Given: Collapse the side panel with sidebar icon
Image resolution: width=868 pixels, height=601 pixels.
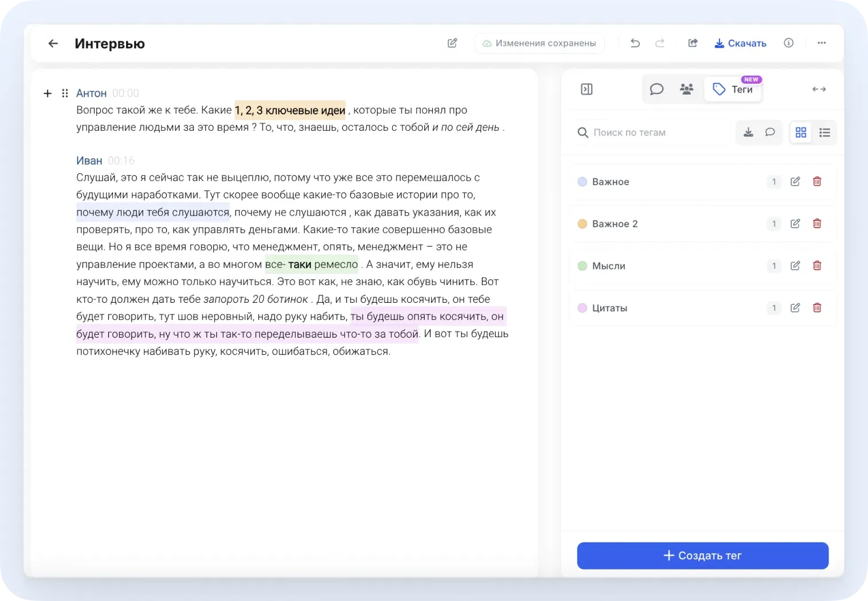Looking at the screenshot, I should point(587,89).
